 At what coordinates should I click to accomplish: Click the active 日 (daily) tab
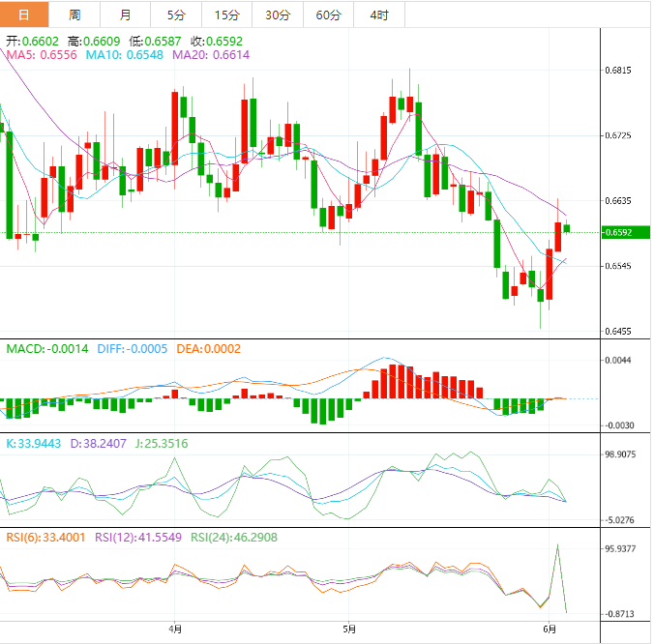[x=24, y=15]
